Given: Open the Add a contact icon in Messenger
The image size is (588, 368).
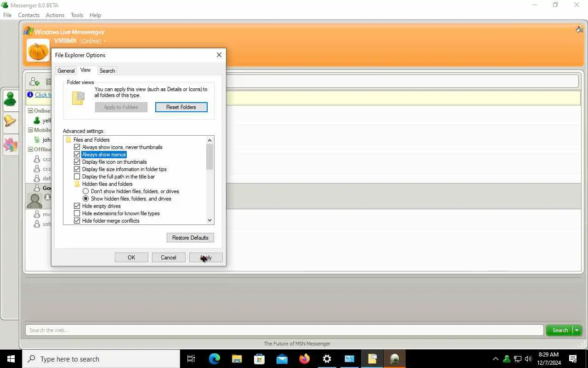Looking at the screenshot, I should tap(34, 82).
